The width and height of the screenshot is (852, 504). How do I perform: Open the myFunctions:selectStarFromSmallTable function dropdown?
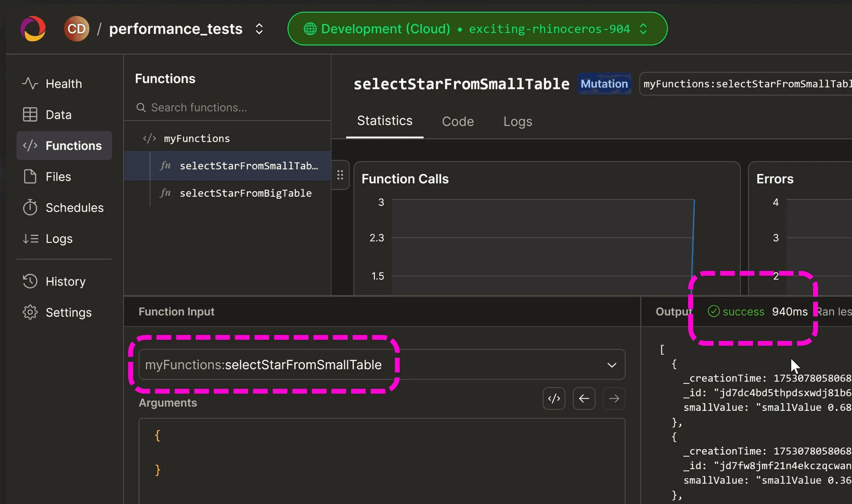pos(381,365)
